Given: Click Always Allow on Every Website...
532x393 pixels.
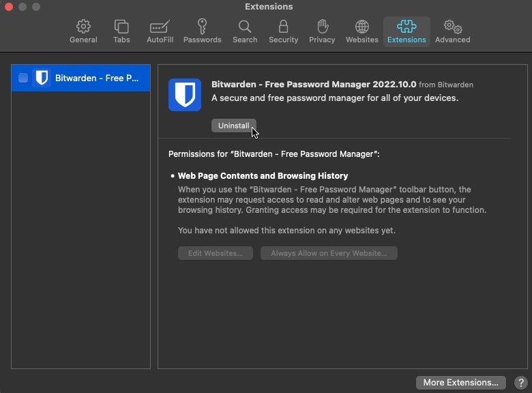Looking at the screenshot, I should [x=329, y=253].
